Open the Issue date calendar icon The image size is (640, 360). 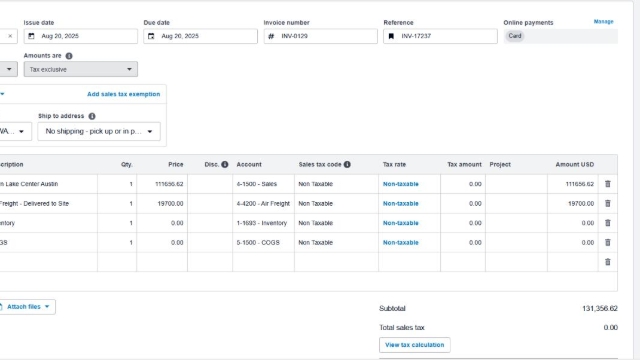tap(31, 36)
